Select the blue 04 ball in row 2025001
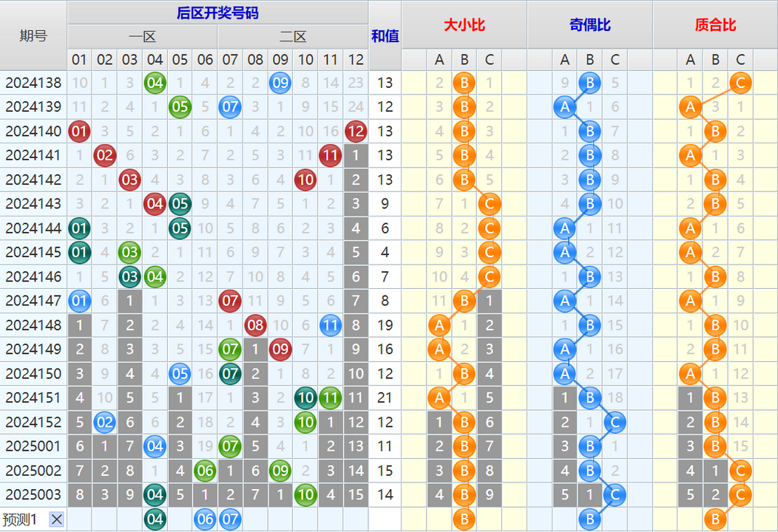The height and width of the screenshot is (532, 778). point(155,446)
